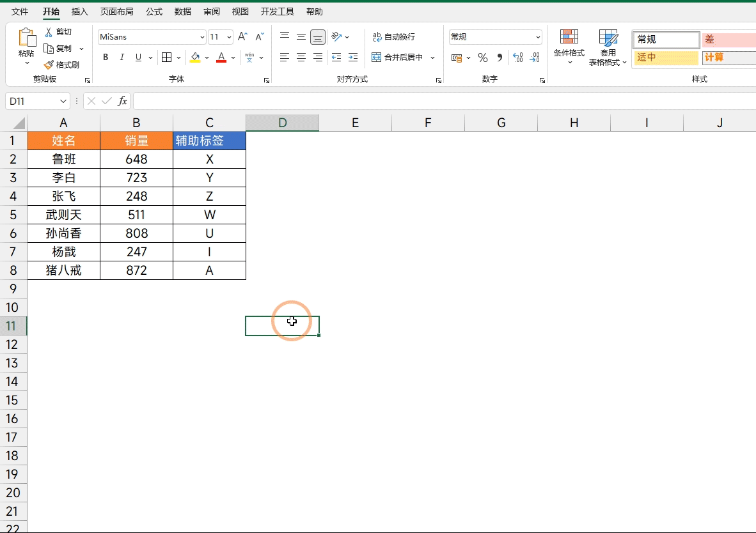
Task: Open the phonetic guide (wén) icon
Action: tap(249, 58)
